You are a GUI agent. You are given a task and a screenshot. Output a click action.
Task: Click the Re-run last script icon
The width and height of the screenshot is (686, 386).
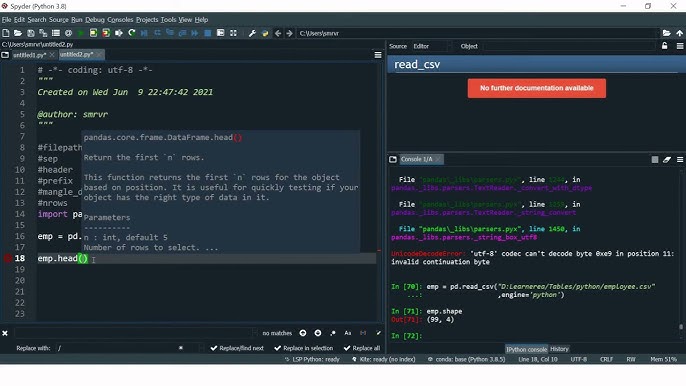(x=131, y=33)
